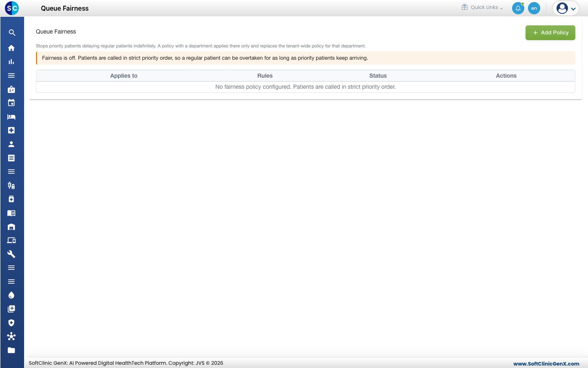Click the Fairness is off warning banner

305,58
